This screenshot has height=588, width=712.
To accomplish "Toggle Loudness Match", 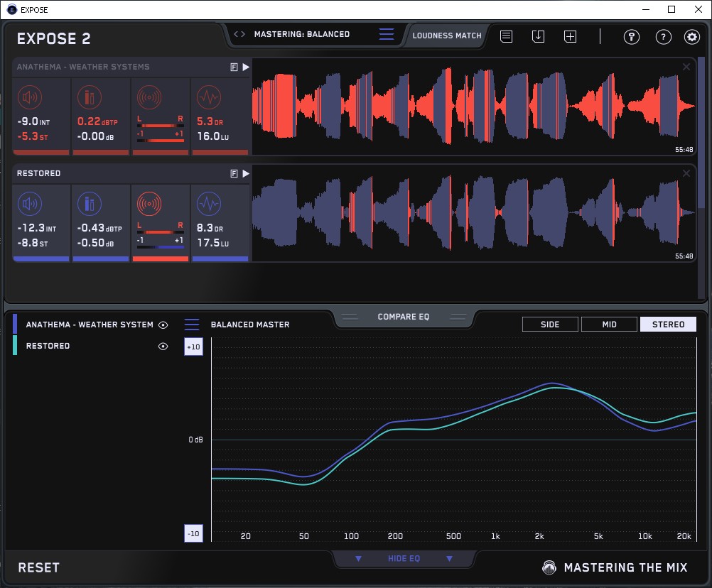I will pyautogui.click(x=446, y=35).
